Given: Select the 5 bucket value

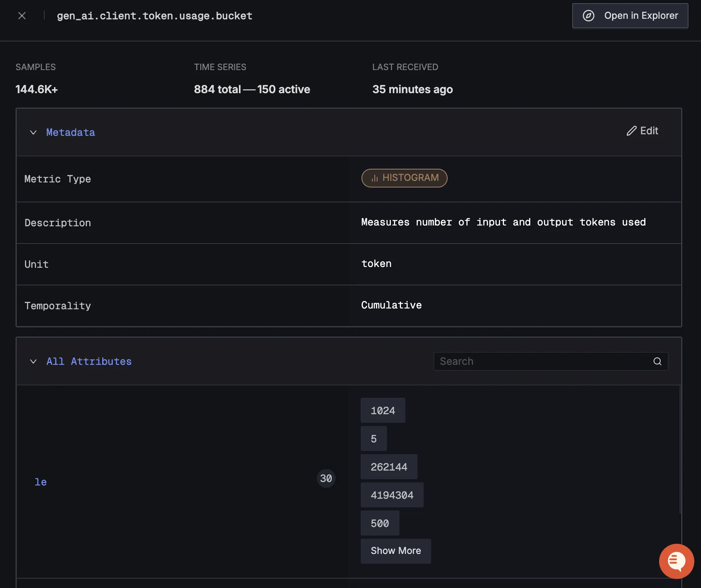Looking at the screenshot, I should [374, 438].
